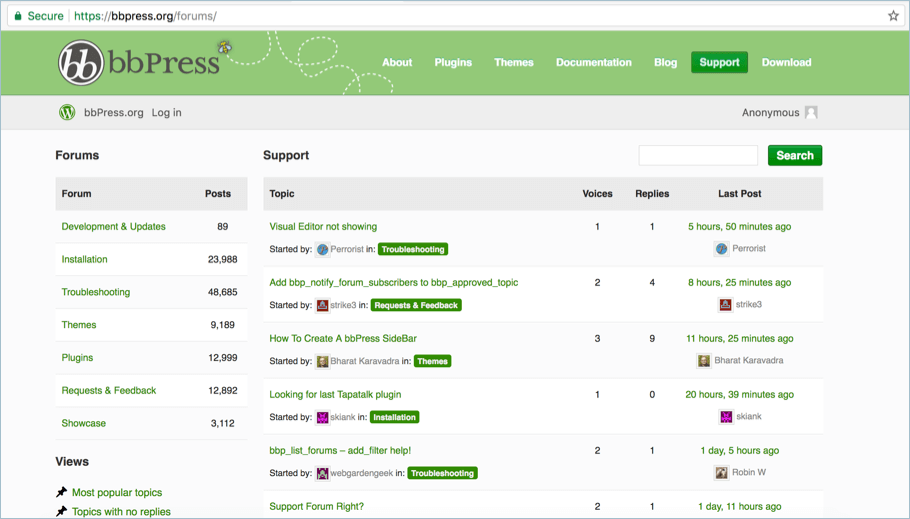Click the WordPress icon beside bbPress.org

click(x=67, y=113)
